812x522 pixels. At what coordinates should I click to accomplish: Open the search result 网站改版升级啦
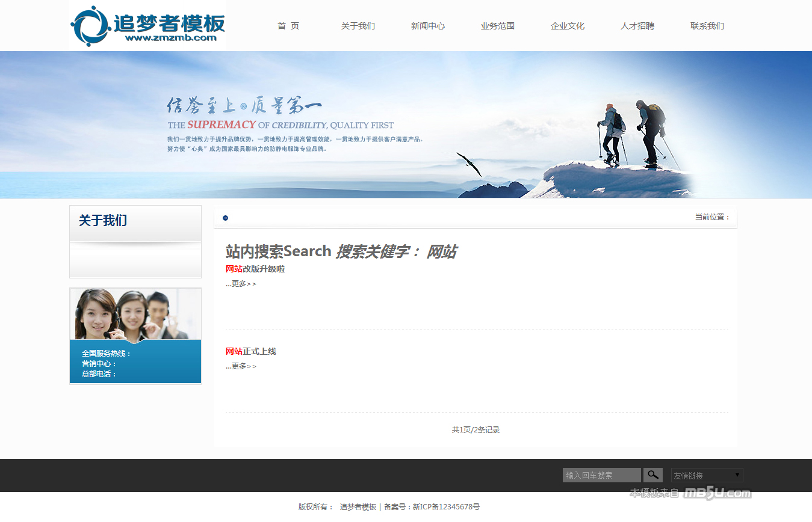click(x=255, y=269)
